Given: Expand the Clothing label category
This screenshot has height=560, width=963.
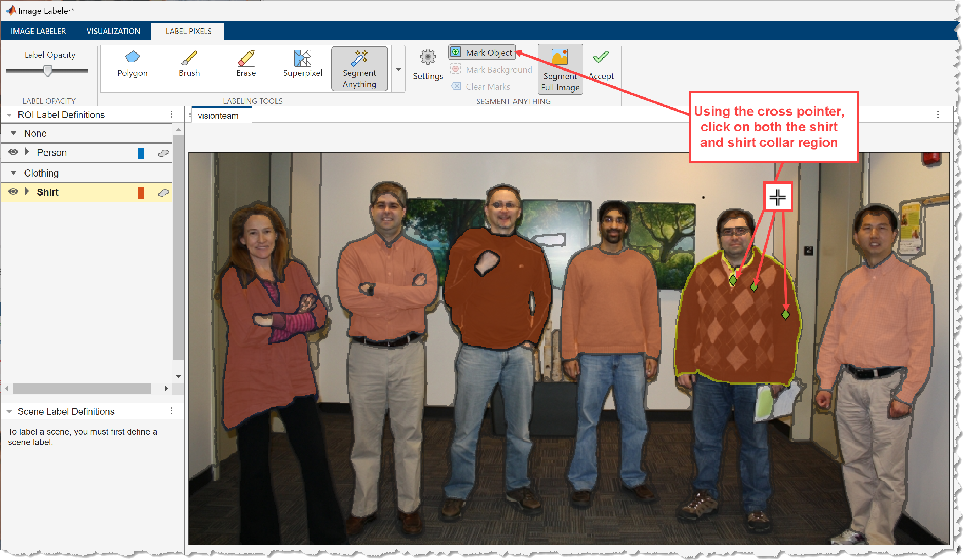Looking at the screenshot, I should [x=14, y=173].
